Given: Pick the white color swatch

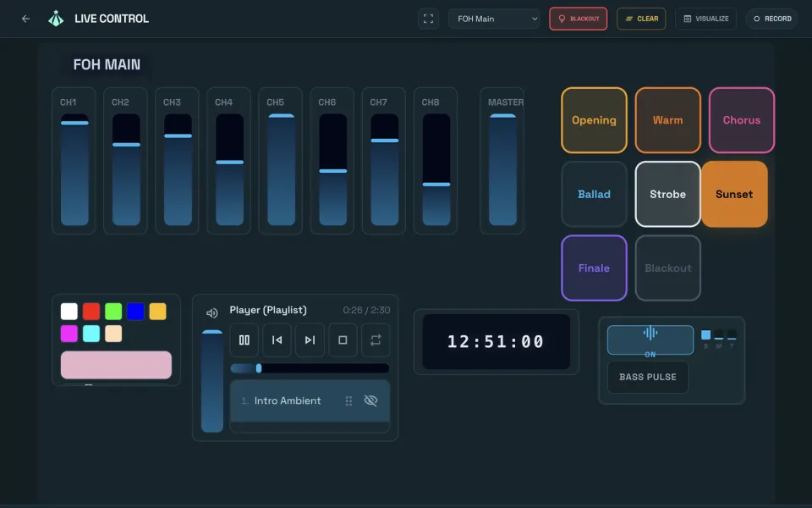Looking at the screenshot, I should [x=69, y=312].
